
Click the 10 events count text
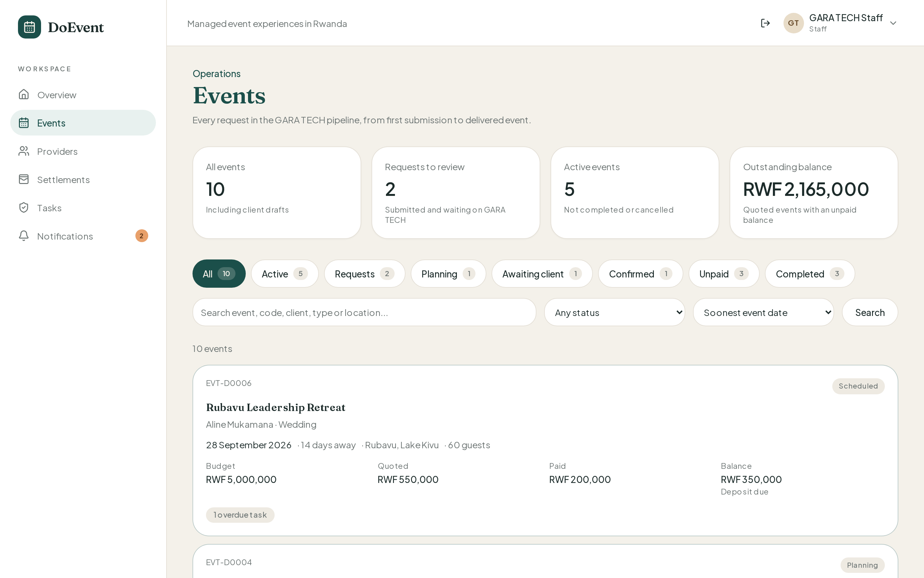pos(212,349)
